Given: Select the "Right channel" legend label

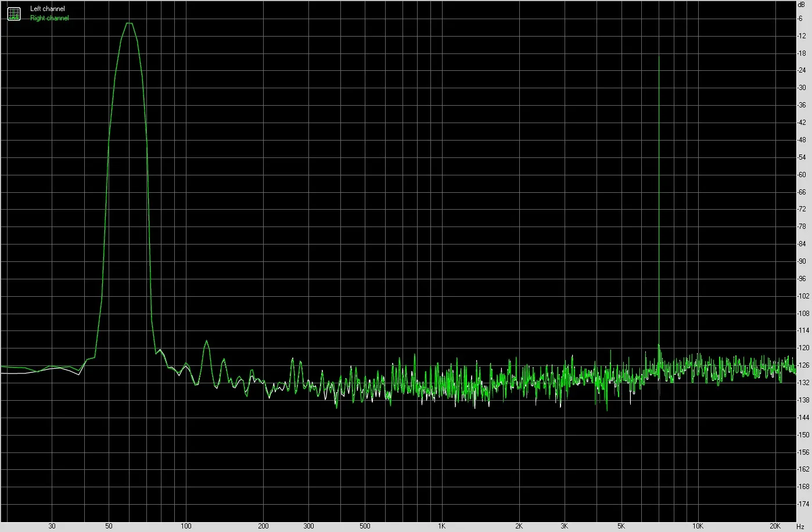Looking at the screenshot, I should pos(49,18).
